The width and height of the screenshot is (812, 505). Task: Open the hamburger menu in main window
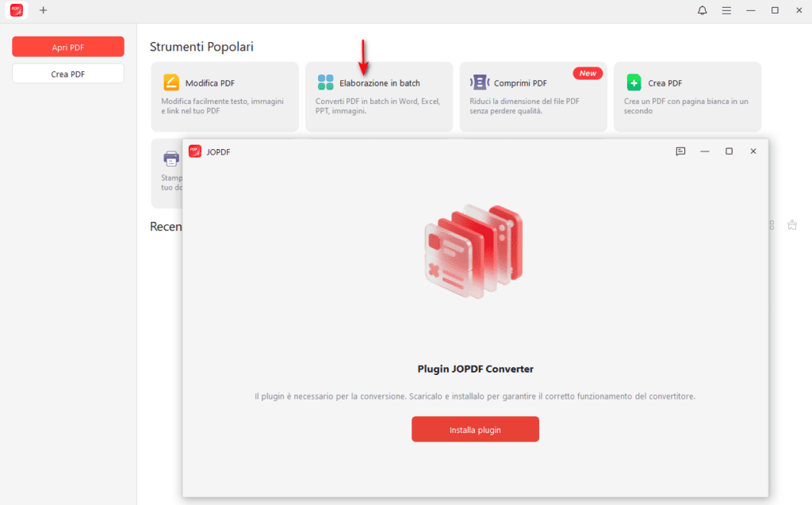tap(726, 10)
